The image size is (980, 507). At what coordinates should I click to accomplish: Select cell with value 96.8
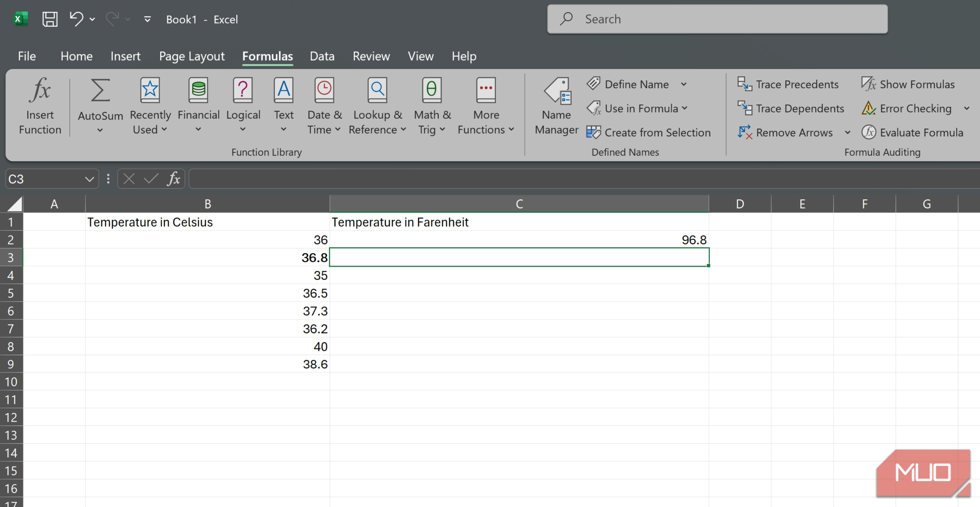tap(519, 240)
